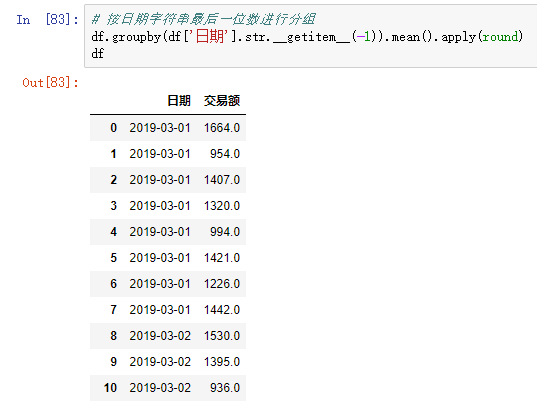537x402 pixels.
Task: Click date cell in row index 0
Action: (x=160, y=128)
